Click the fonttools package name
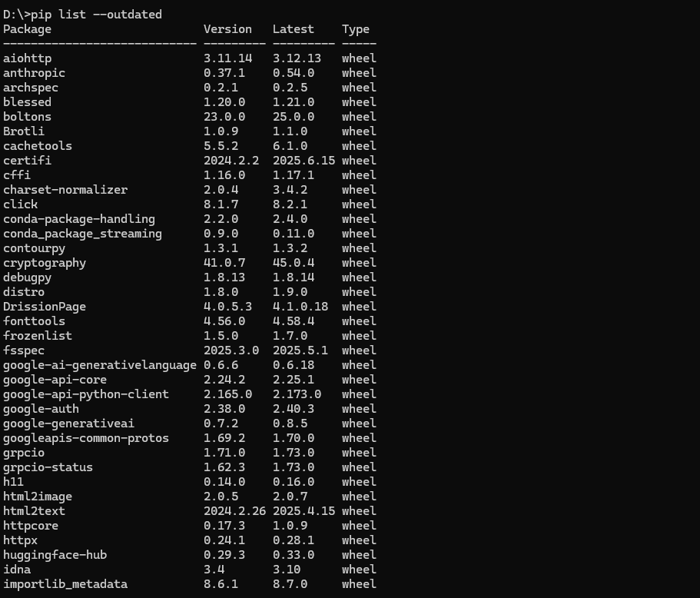Screen dimensions: 700x598 (35, 321)
